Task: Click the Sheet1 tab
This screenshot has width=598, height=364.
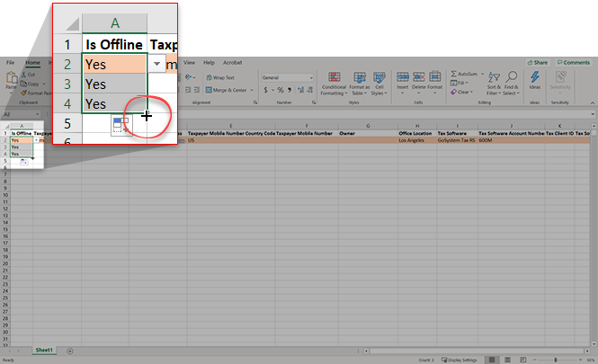Action: [44, 351]
